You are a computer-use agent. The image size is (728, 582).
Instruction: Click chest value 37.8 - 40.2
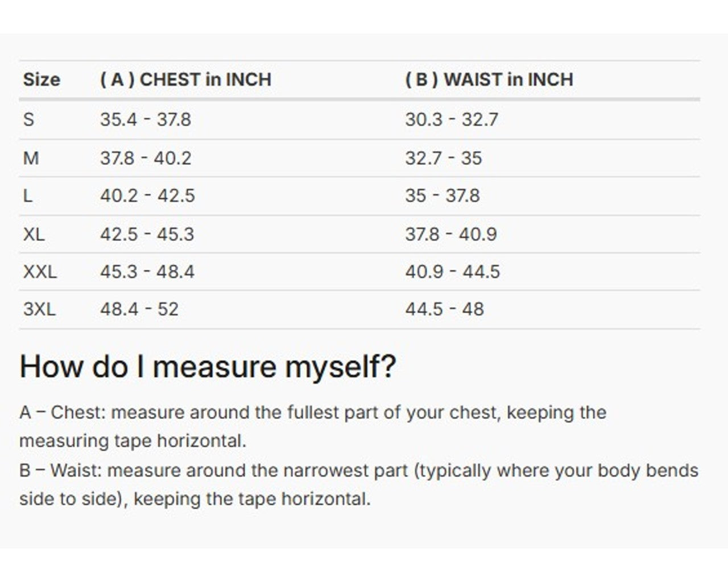[146, 158]
